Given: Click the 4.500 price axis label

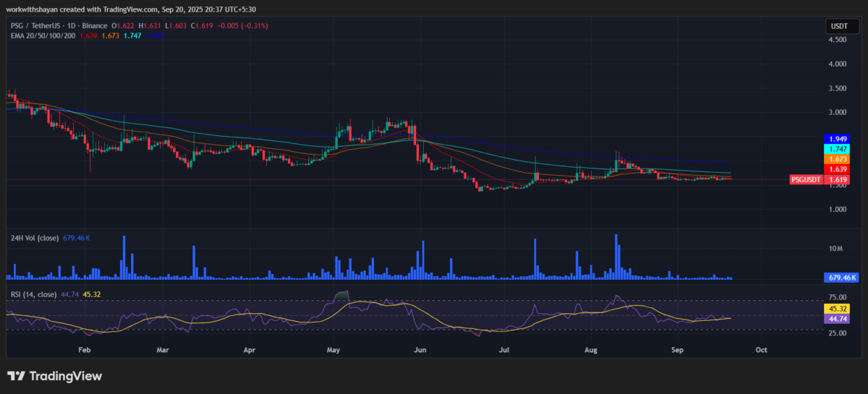Looking at the screenshot, I should point(838,40).
